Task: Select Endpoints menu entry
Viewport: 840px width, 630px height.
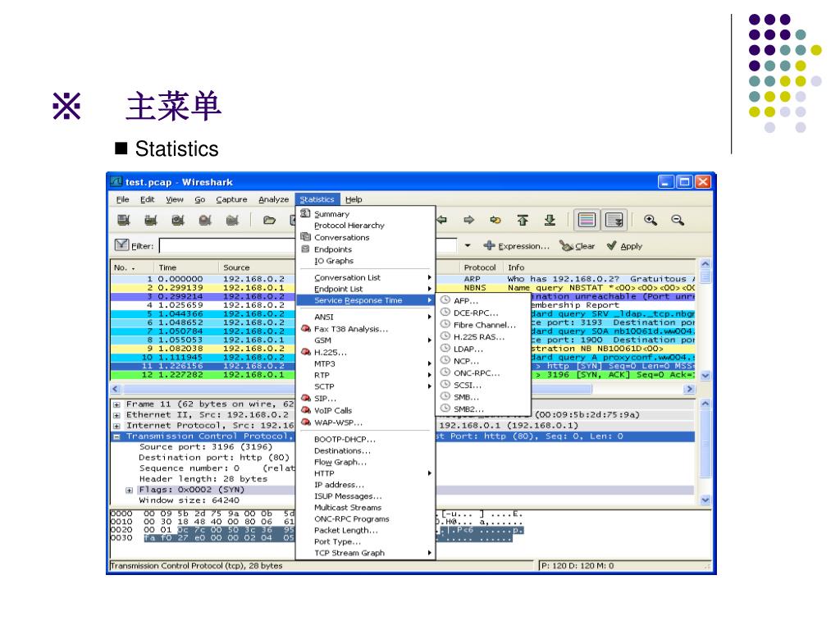Action: (x=364, y=249)
